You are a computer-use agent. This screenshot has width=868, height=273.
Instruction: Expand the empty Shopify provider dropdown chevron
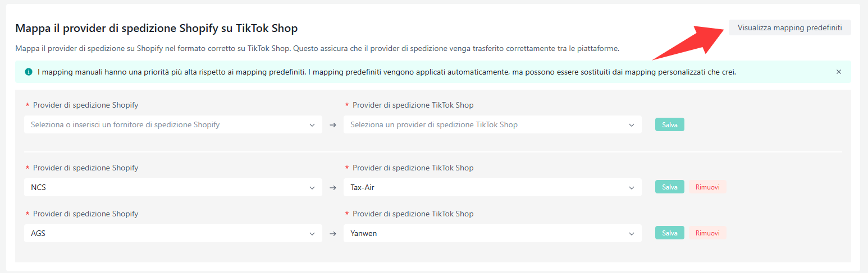(312, 124)
